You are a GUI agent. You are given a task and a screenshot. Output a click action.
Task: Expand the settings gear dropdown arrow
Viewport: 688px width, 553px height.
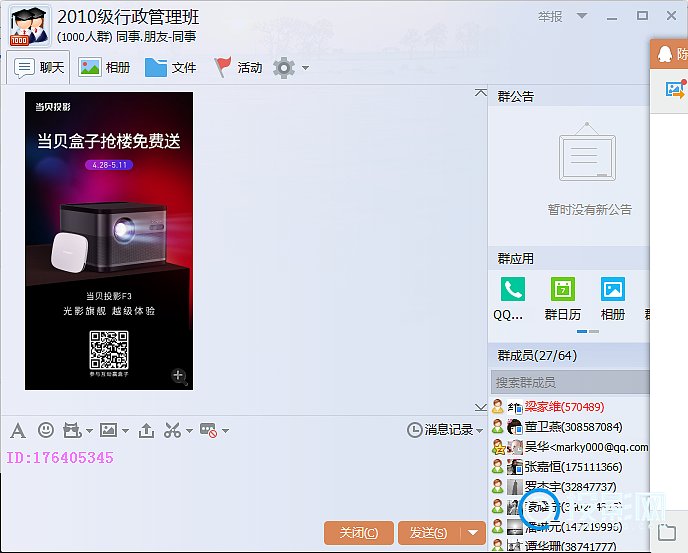pos(305,68)
